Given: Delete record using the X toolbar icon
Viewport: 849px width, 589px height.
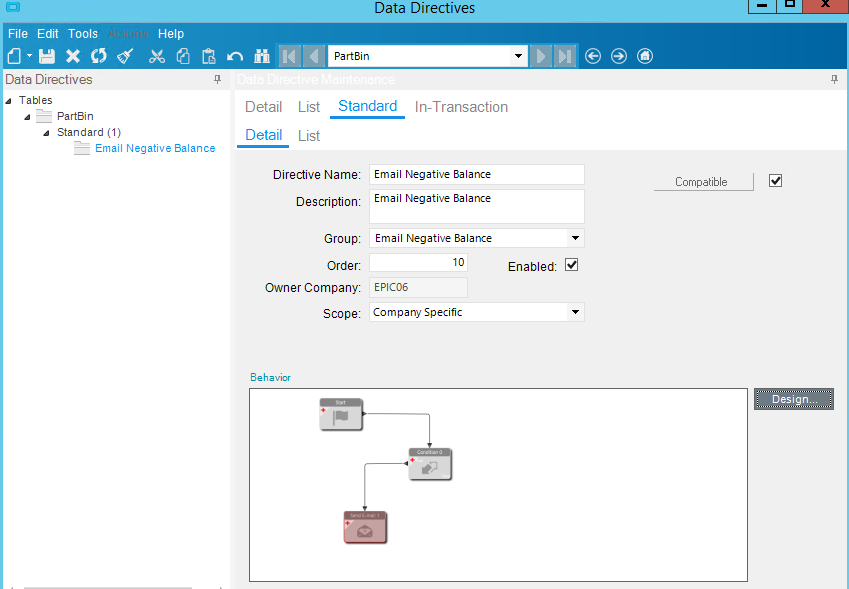Looking at the screenshot, I should point(73,56).
